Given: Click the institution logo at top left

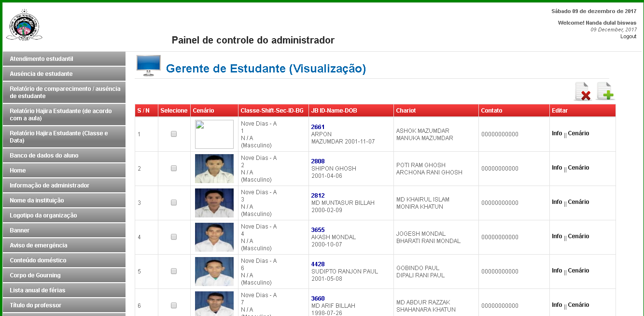Looking at the screenshot, I should coord(24,25).
